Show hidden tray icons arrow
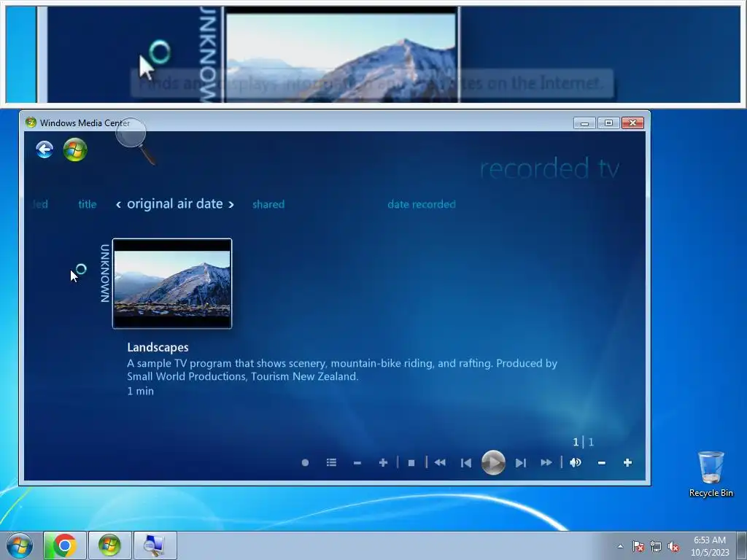 (x=620, y=546)
